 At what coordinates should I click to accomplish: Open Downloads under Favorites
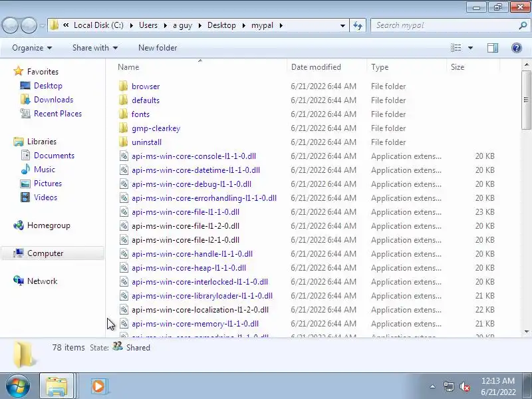point(53,99)
